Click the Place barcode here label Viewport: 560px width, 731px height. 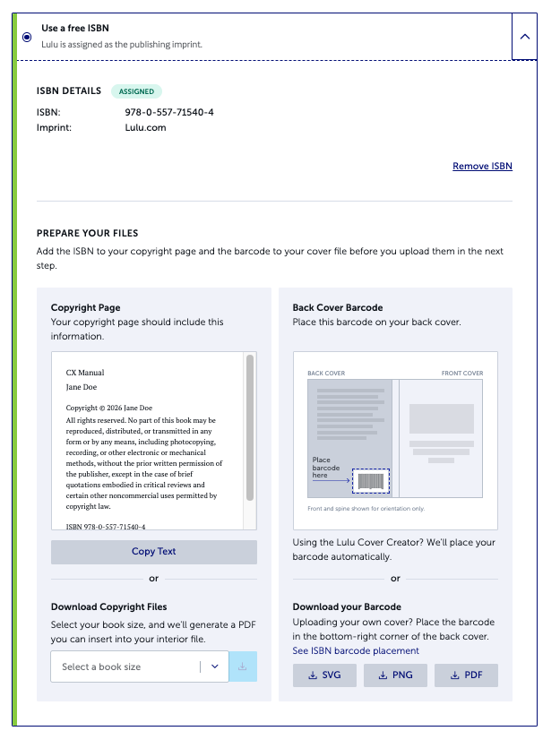click(x=326, y=468)
